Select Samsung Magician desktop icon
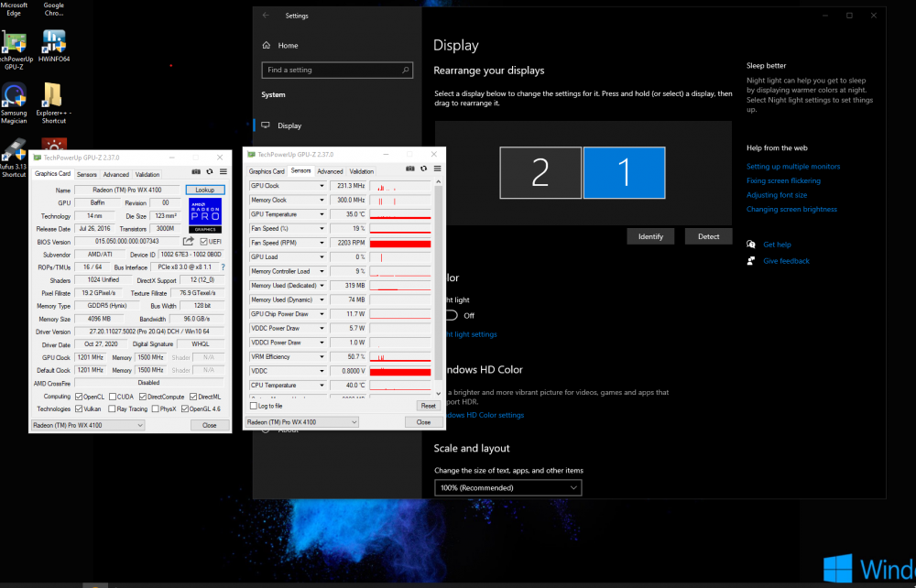 14,103
